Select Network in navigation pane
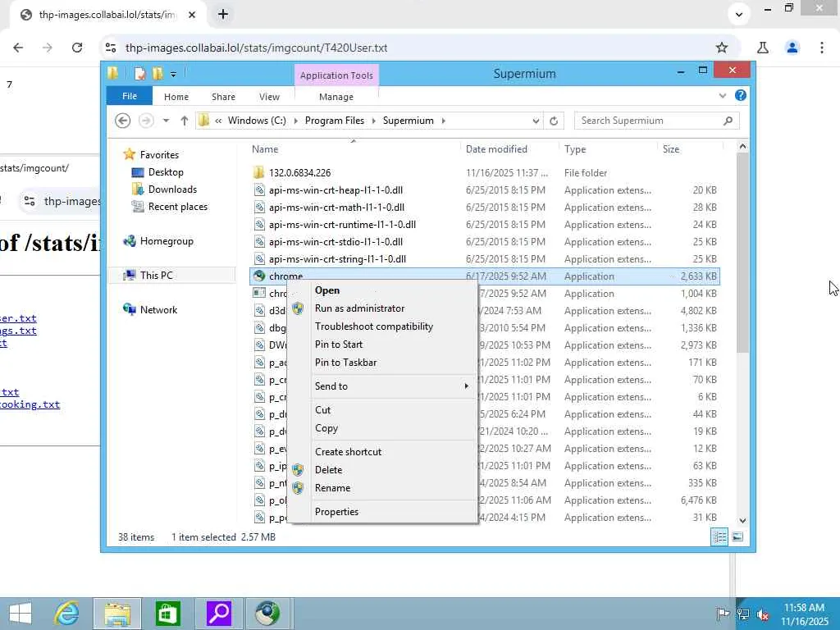This screenshot has height=630, width=840. tap(158, 309)
